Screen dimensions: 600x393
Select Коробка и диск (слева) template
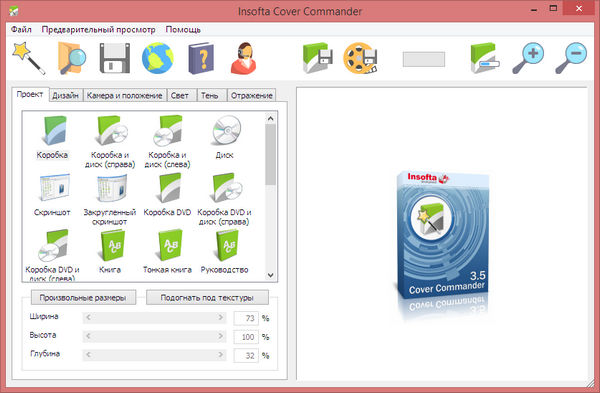coord(167,142)
